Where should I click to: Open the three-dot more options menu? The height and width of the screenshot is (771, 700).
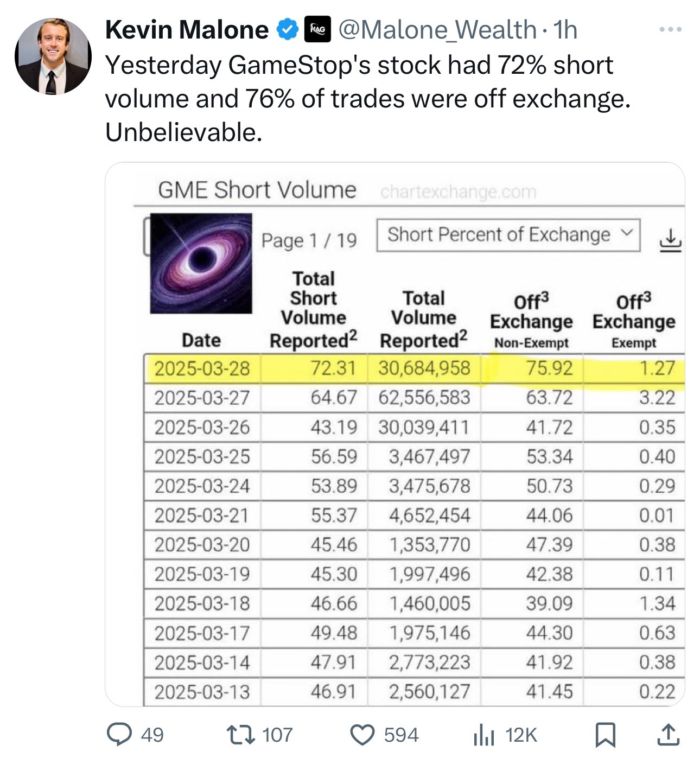(x=670, y=30)
